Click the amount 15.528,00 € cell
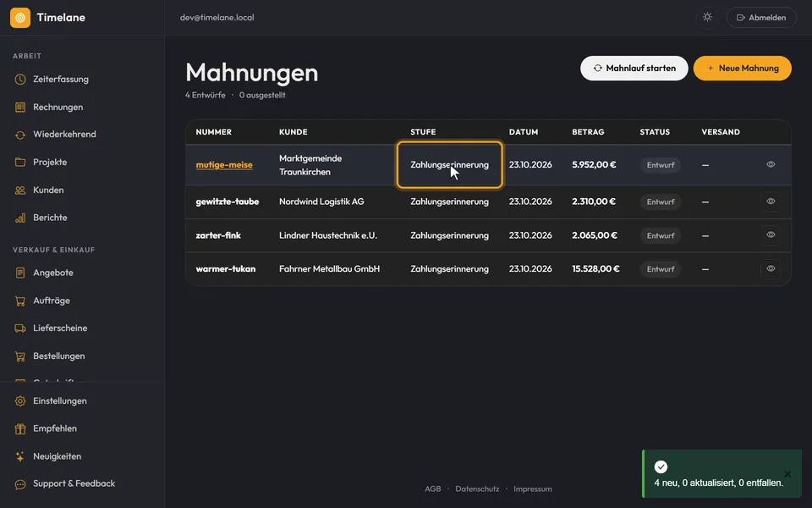The image size is (812, 508). point(595,269)
